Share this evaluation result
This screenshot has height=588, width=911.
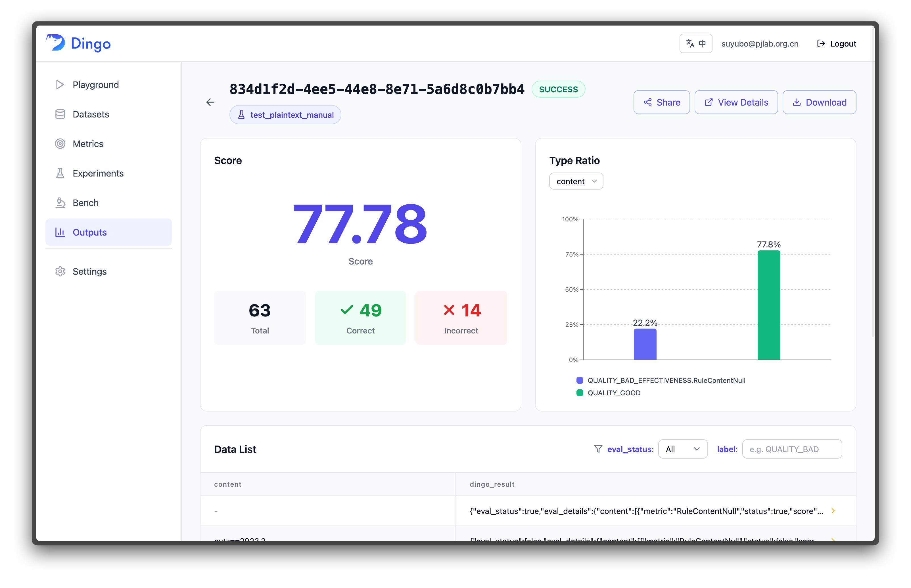click(x=662, y=102)
